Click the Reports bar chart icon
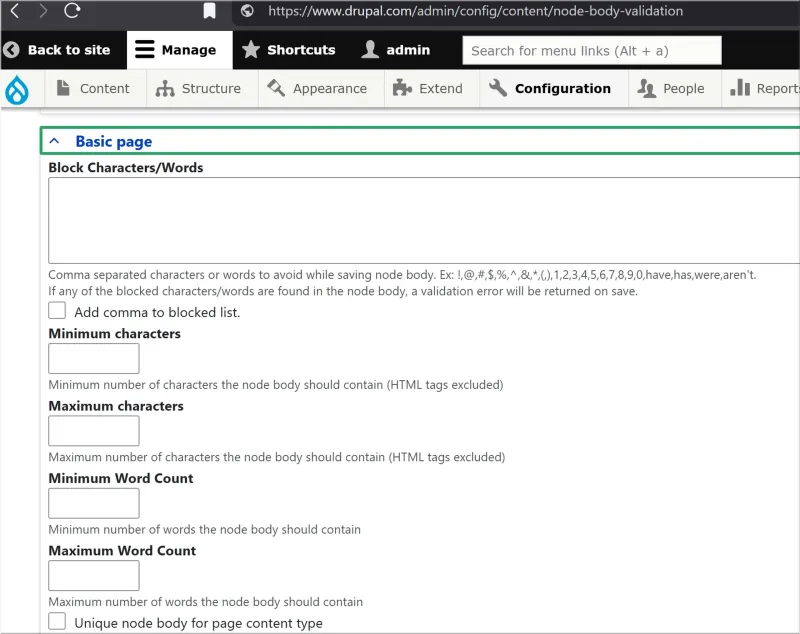The image size is (800, 634). pyautogui.click(x=740, y=88)
